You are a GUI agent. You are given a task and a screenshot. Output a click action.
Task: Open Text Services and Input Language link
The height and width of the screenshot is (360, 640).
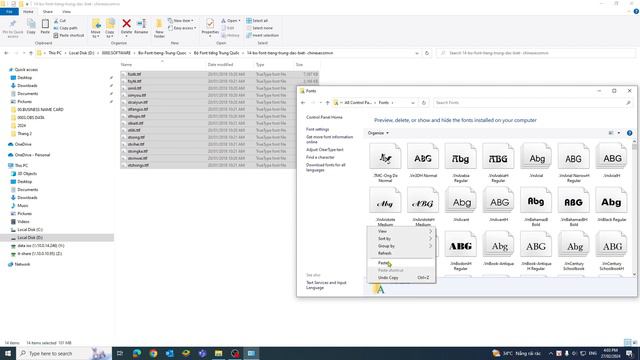click(x=326, y=285)
